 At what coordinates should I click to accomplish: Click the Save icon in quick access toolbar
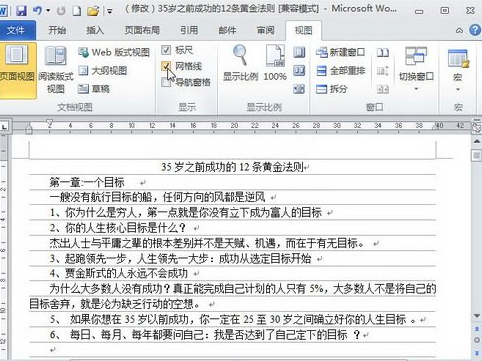(x=21, y=11)
